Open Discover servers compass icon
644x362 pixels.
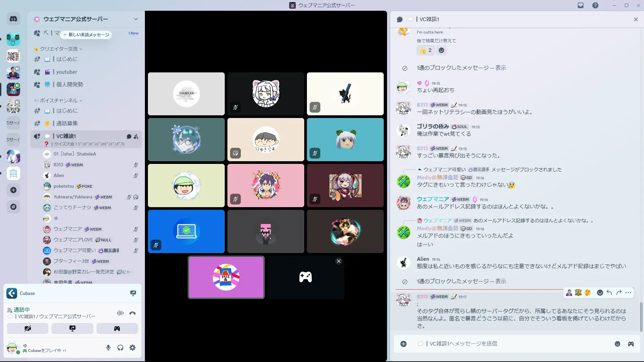tap(13, 207)
